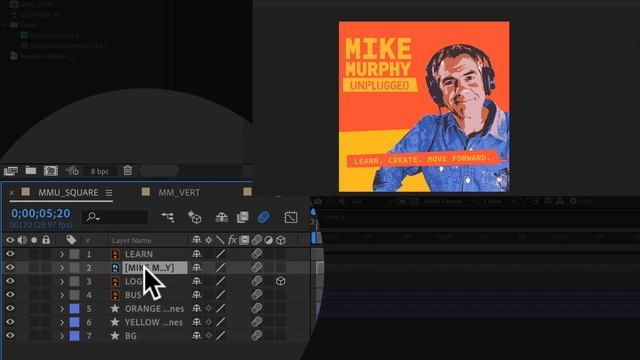
Task: Hide the ORANGE shape layer
Action: coord(10,308)
